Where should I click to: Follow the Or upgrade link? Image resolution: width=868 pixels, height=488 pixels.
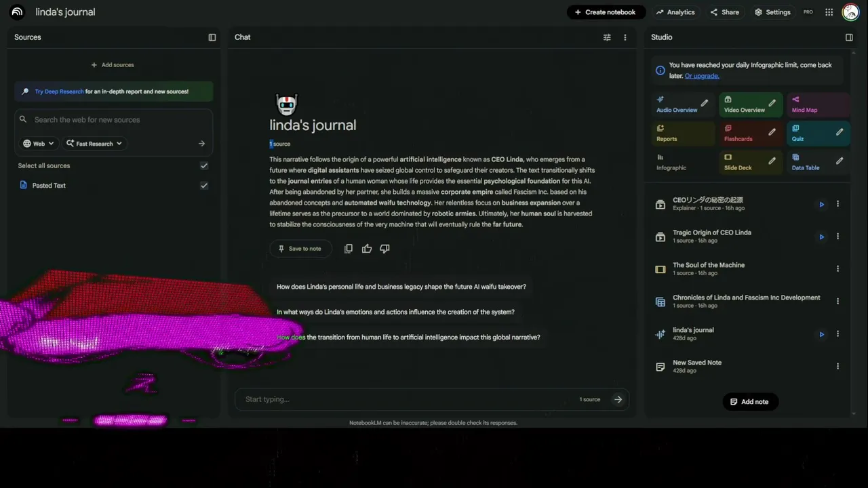pyautogui.click(x=702, y=76)
